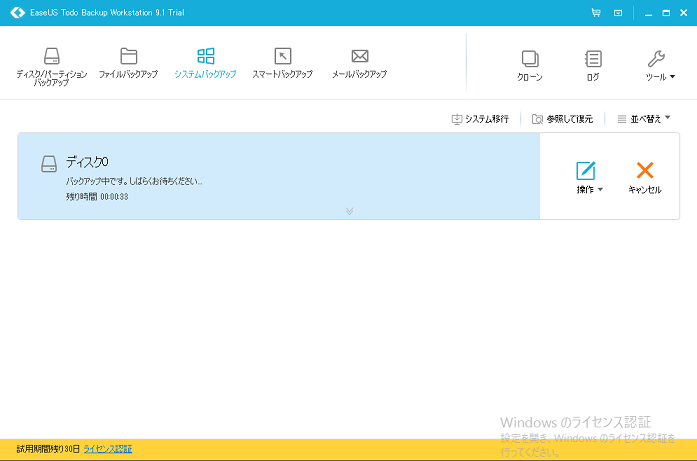Expand the 操作 operations dropdown
Image resolution: width=697 pixels, height=461 pixels.
[x=589, y=177]
